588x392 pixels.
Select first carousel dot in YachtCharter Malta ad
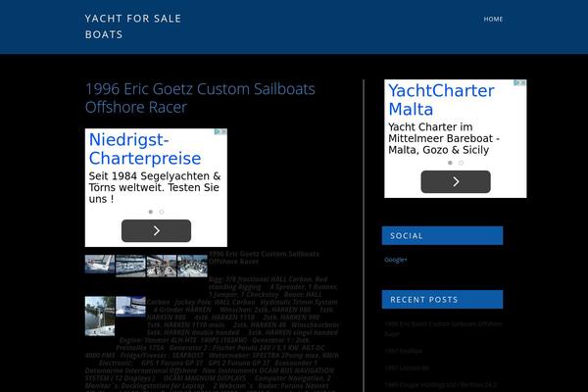pos(450,163)
